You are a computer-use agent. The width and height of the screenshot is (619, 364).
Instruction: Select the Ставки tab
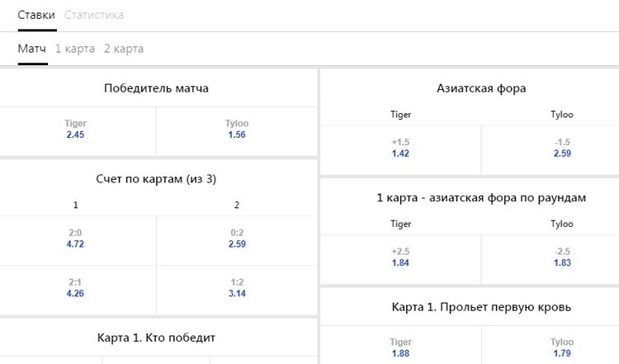36,15
